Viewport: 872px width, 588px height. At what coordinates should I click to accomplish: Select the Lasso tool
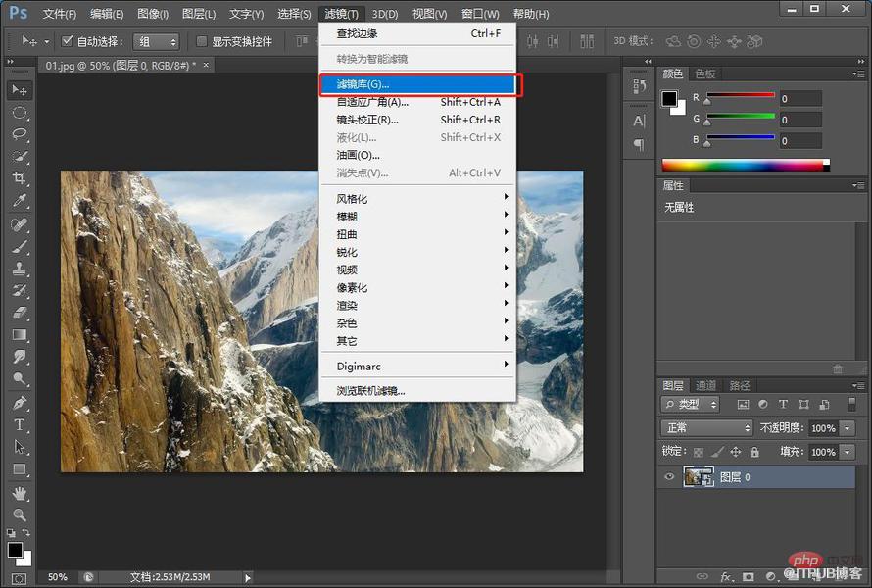[20, 134]
